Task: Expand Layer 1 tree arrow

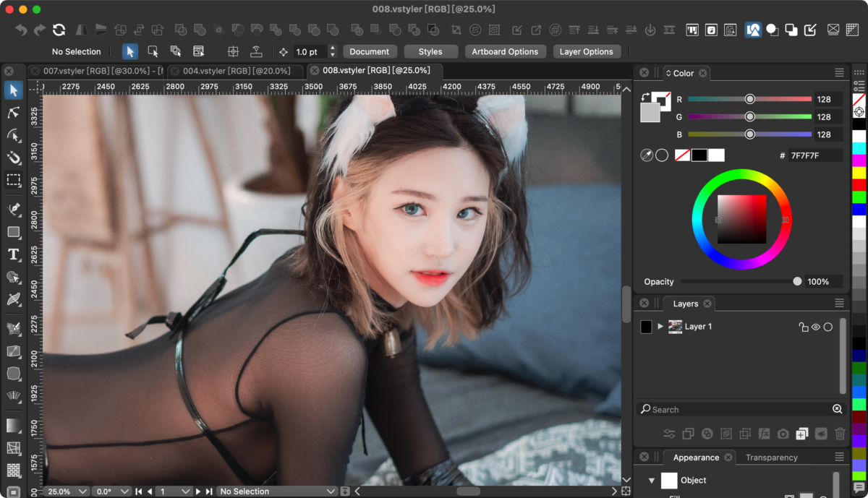Action: tap(660, 327)
